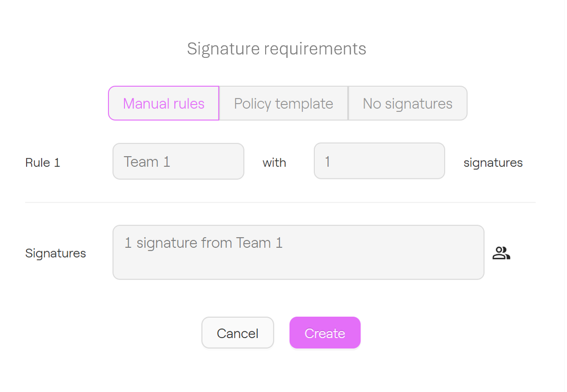
Task: Click the signature count field showing 1
Action: pos(379,162)
